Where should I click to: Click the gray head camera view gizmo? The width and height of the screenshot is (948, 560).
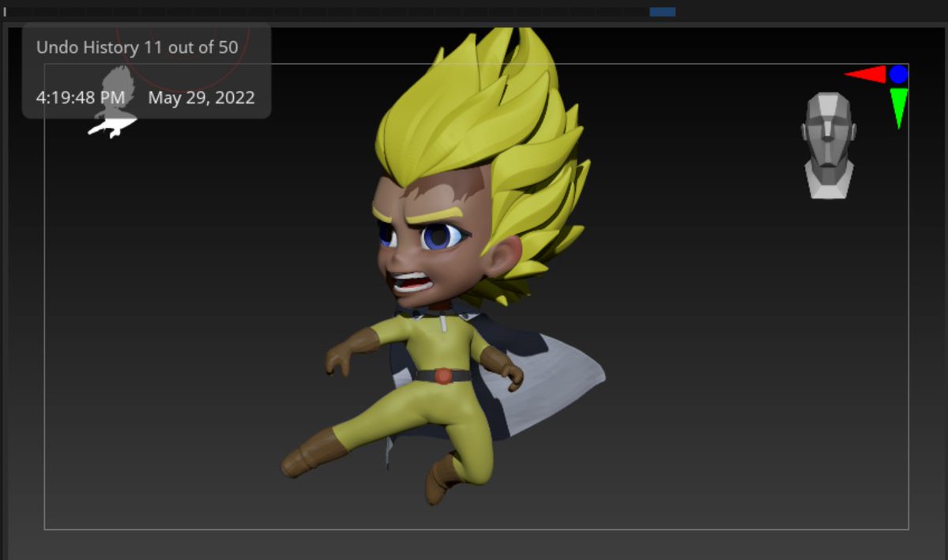tap(828, 145)
